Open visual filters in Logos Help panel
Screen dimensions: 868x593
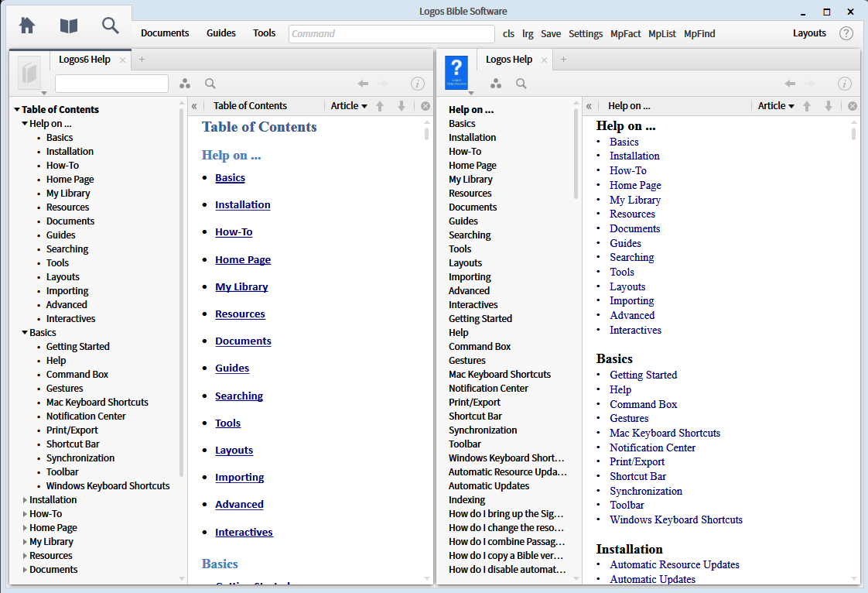click(x=496, y=84)
